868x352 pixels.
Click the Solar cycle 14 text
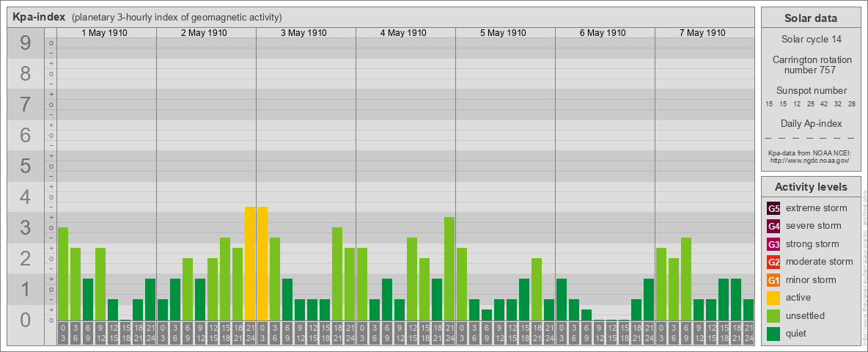pos(811,40)
